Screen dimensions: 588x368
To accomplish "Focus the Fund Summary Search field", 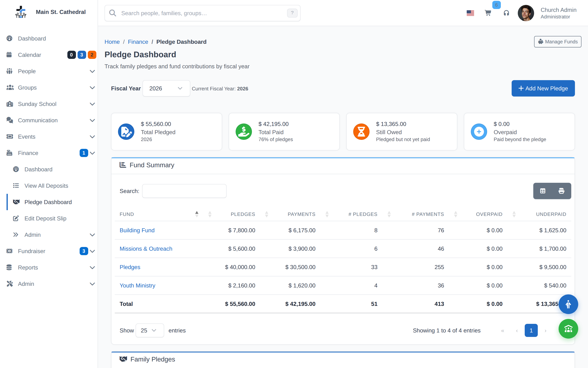I will (184, 191).
